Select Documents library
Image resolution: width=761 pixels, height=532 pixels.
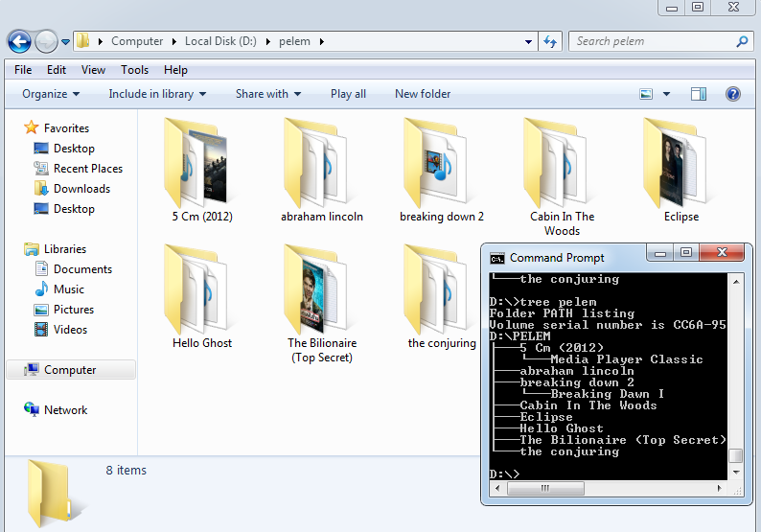tap(82, 269)
